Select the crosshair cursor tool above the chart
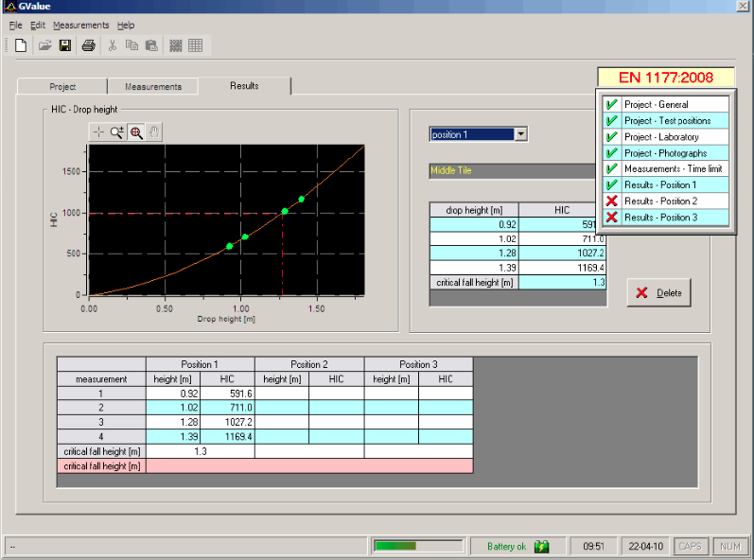 (98, 132)
